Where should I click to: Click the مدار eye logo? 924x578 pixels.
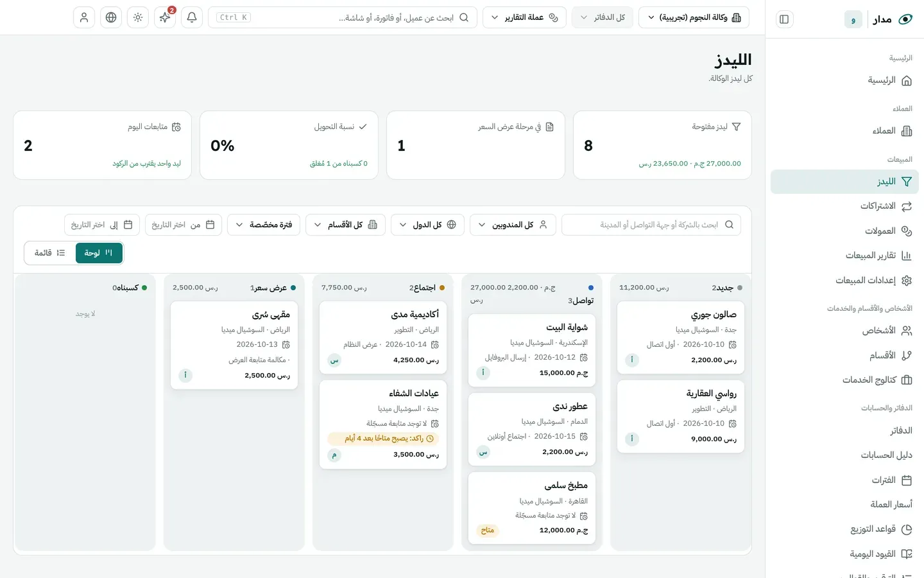[x=905, y=19]
